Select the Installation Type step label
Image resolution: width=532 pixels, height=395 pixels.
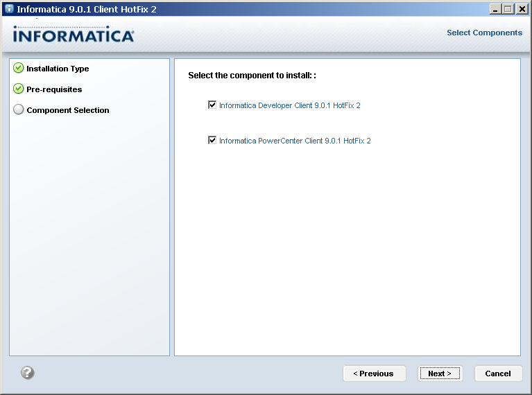[58, 69]
